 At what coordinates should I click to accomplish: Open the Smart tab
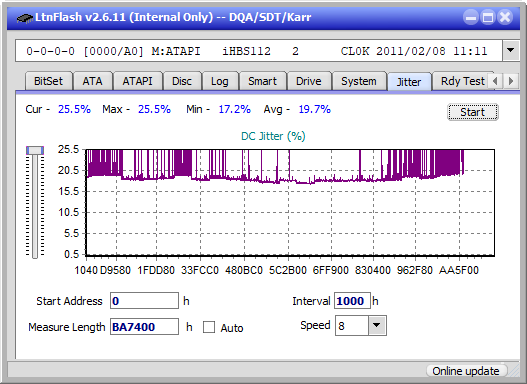pyautogui.click(x=262, y=81)
